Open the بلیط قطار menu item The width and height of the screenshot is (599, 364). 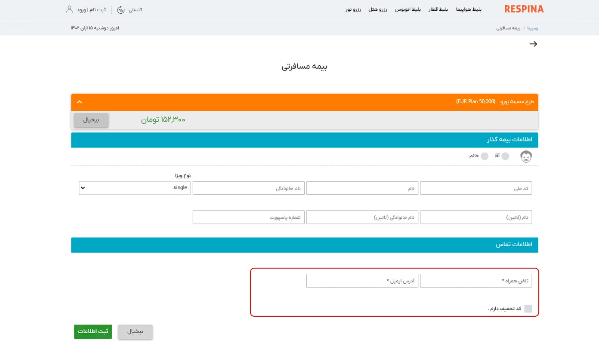pos(438,9)
